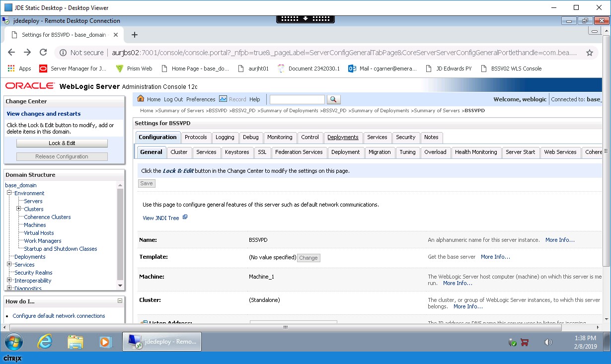611x364 pixels.
Task: Open the Help link in the toolbar
Action: (x=255, y=99)
